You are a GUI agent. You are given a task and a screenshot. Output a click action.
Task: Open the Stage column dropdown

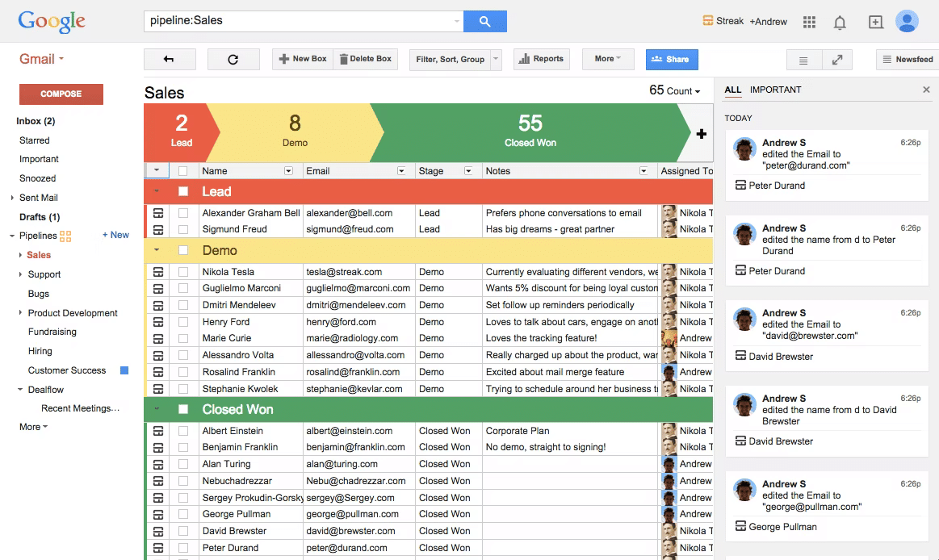tap(470, 170)
